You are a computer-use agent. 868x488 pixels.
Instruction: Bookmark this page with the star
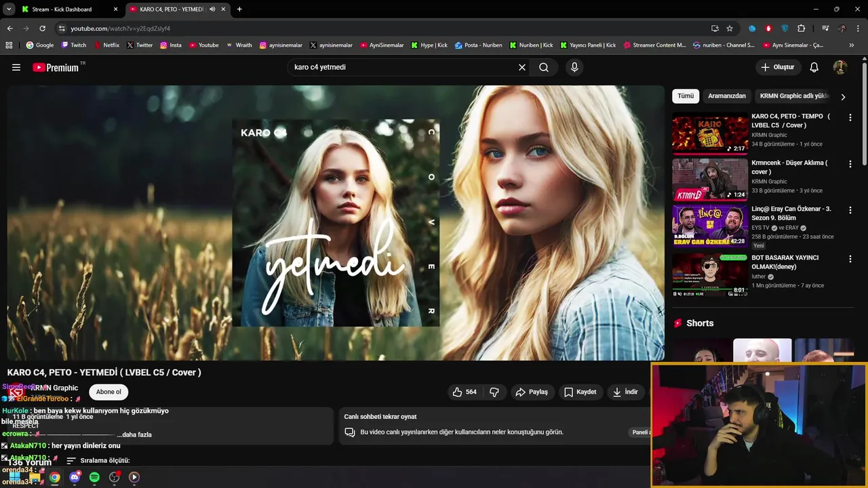[730, 28]
